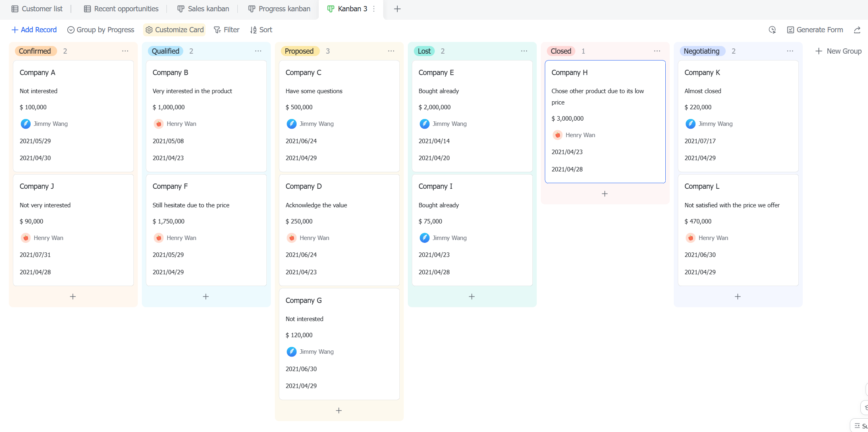Click $ 3,000,000 amount on Company H
The height and width of the screenshot is (432, 868).
567,119
